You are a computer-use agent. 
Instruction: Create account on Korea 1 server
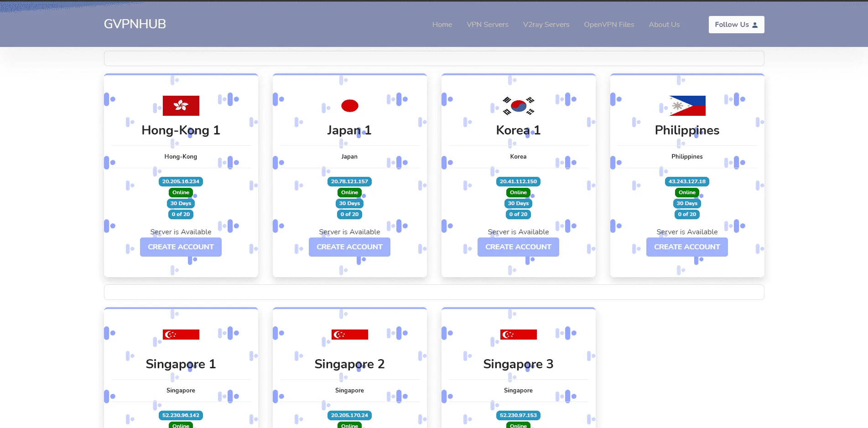[518, 247]
